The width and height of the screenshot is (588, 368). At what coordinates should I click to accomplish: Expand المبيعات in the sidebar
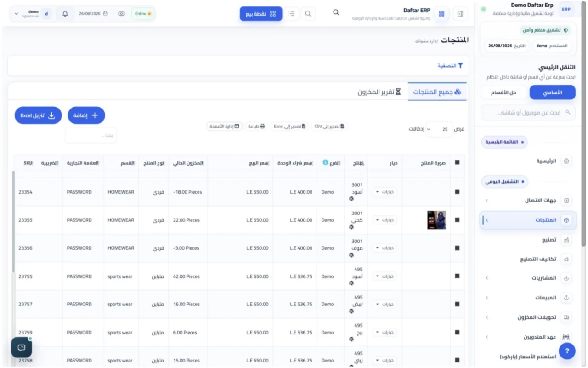tap(528, 298)
